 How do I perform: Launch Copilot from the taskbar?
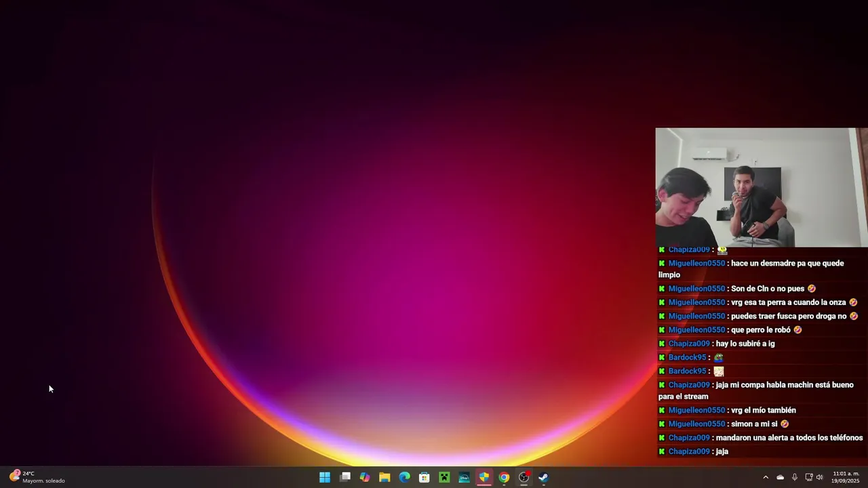(x=365, y=477)
